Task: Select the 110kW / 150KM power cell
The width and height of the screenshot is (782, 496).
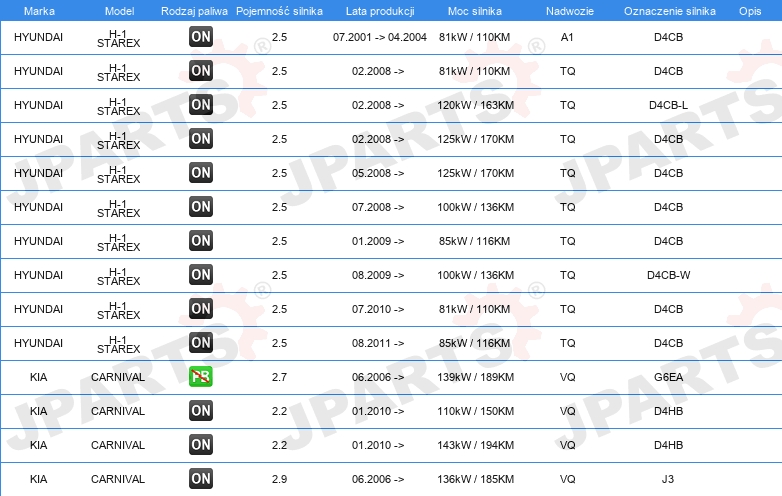Action: [x=475, y=411]
